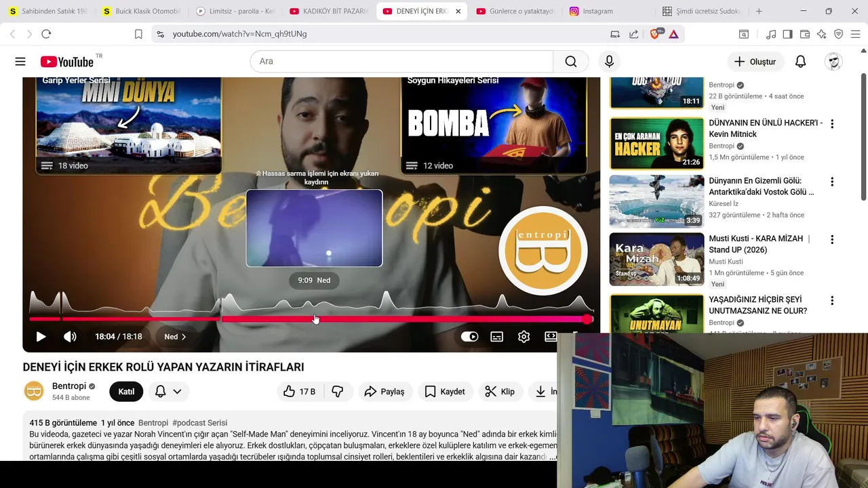Image resolution: width=868 pixels, height=488 pixels.
Task: Click the Bentropi end-screen subscribe logo
Action: click(x=542, y=251)
